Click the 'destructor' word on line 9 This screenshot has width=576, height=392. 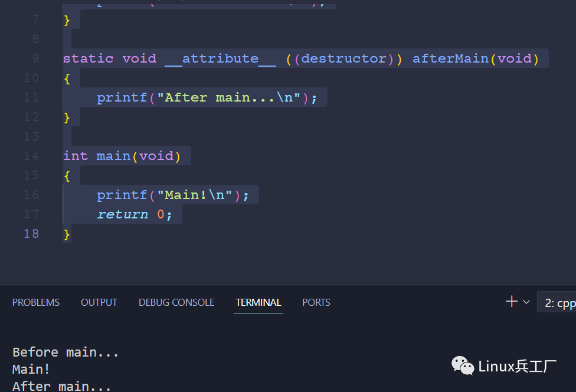[344, 58]
